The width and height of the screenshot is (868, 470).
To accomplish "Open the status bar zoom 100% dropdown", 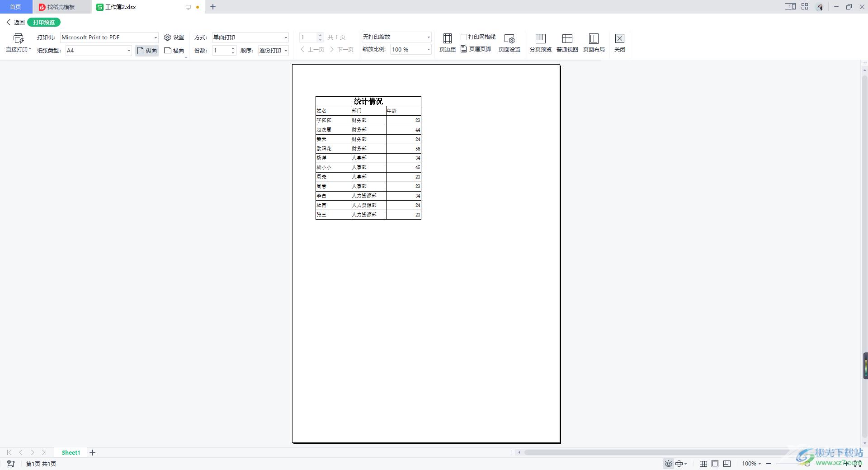I will click(x=751, y=464).
